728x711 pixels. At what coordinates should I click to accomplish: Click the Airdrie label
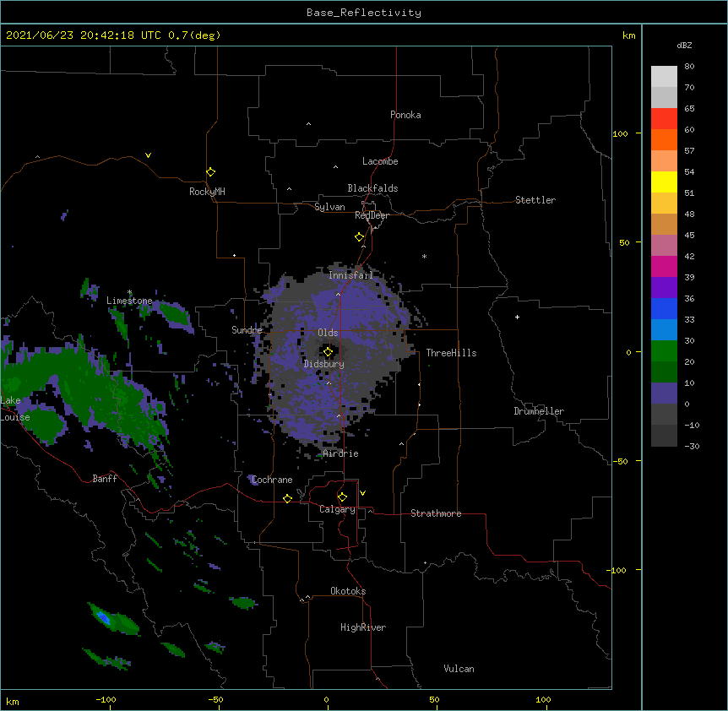pyautogui.click(x=340, y=453)
